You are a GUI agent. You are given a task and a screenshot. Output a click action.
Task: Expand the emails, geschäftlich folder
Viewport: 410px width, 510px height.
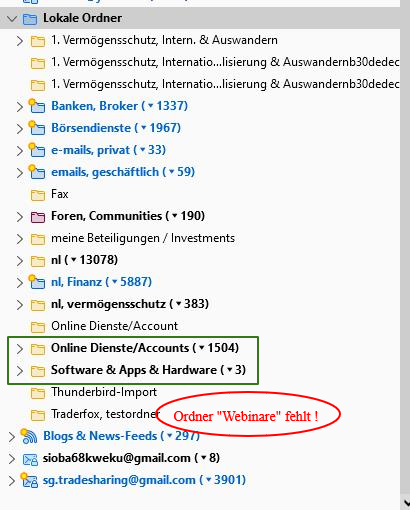coord(20,173)
